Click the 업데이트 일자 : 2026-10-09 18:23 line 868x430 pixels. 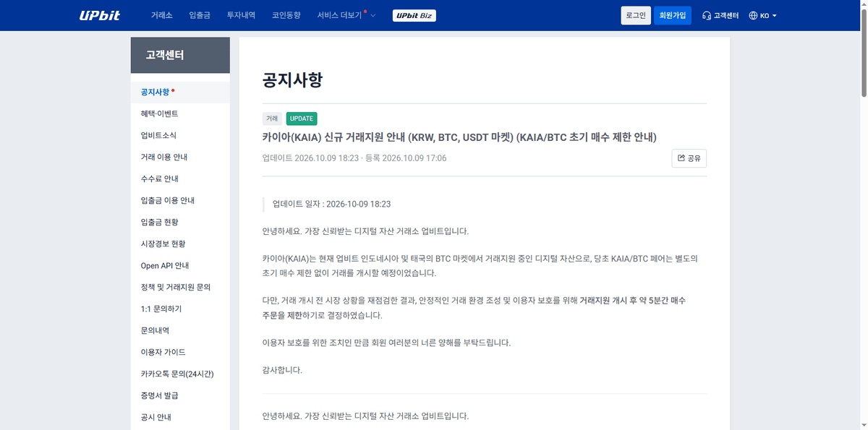[331, 205]
